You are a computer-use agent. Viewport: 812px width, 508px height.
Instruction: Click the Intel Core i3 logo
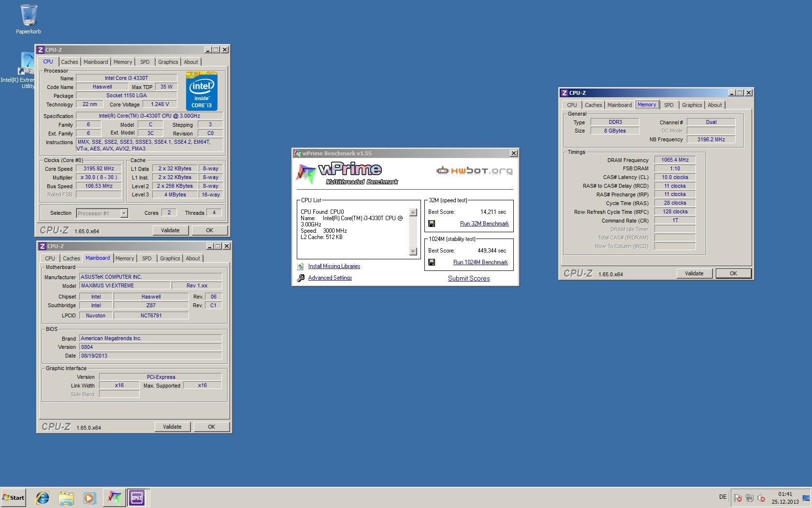tap(202, 91)
